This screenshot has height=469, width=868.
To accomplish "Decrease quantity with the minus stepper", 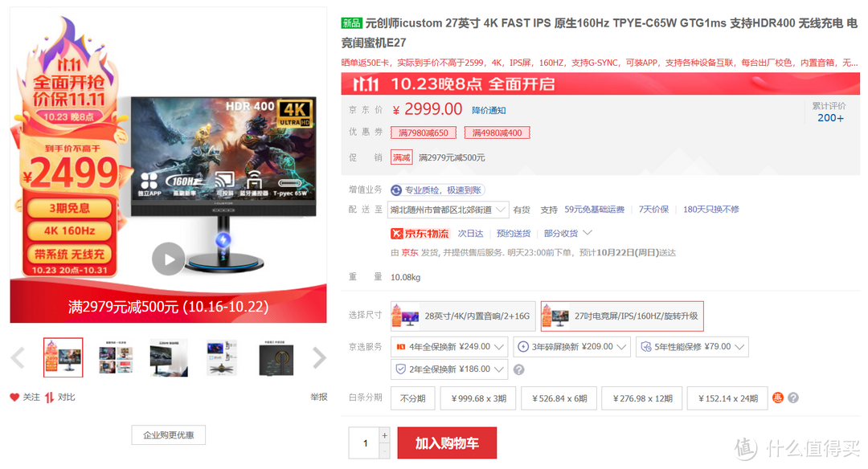I will [385, 451].
